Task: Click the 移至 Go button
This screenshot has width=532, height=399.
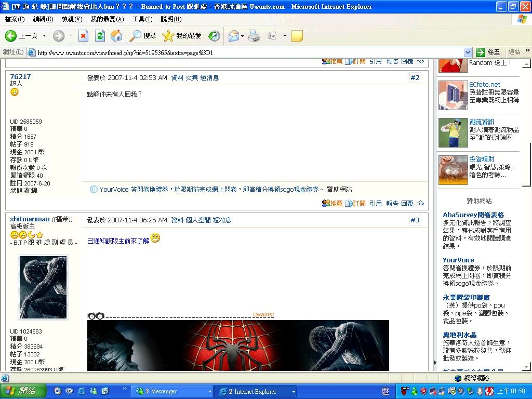Action: pos(488,52)
